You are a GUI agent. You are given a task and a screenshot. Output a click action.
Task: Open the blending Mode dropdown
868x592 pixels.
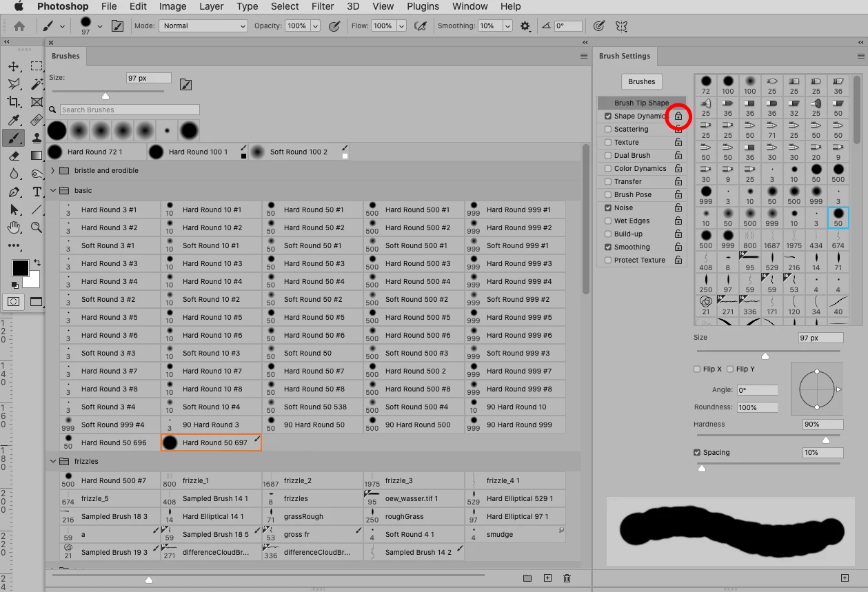click(x=203, y=26)
